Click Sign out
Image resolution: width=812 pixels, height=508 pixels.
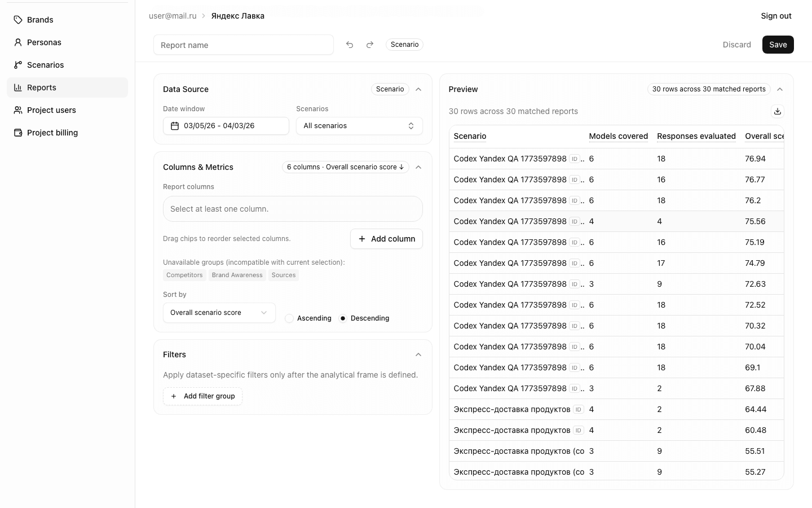pos(776,16)
